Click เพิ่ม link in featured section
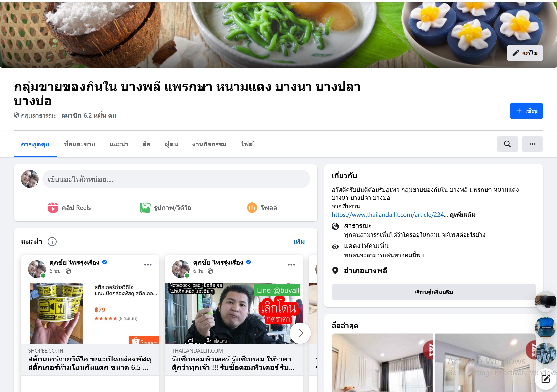 pos(299,242)
